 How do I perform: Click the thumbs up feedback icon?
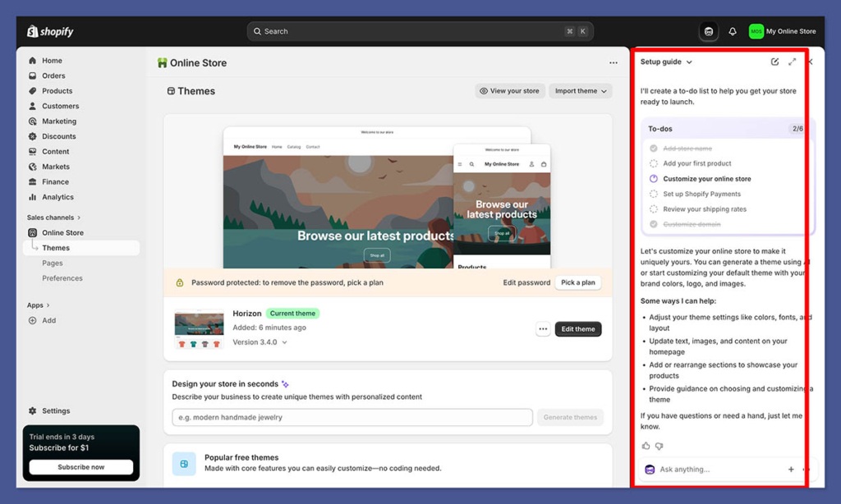(646, 446)
